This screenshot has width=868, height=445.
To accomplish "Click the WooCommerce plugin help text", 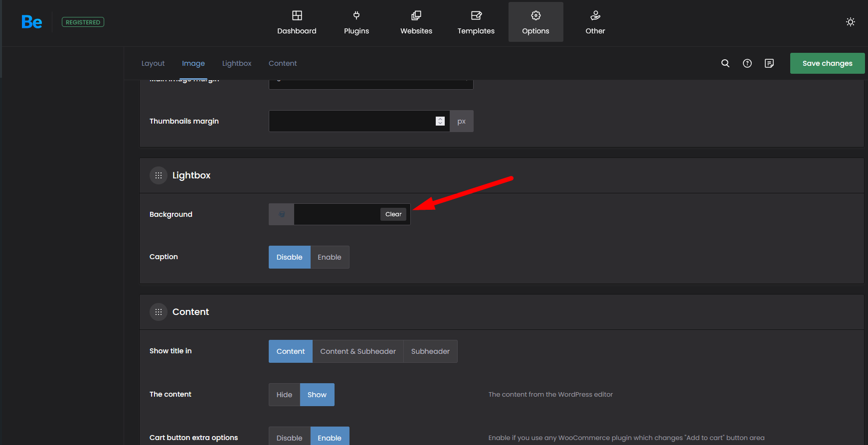I will click(x=626, y=438).
